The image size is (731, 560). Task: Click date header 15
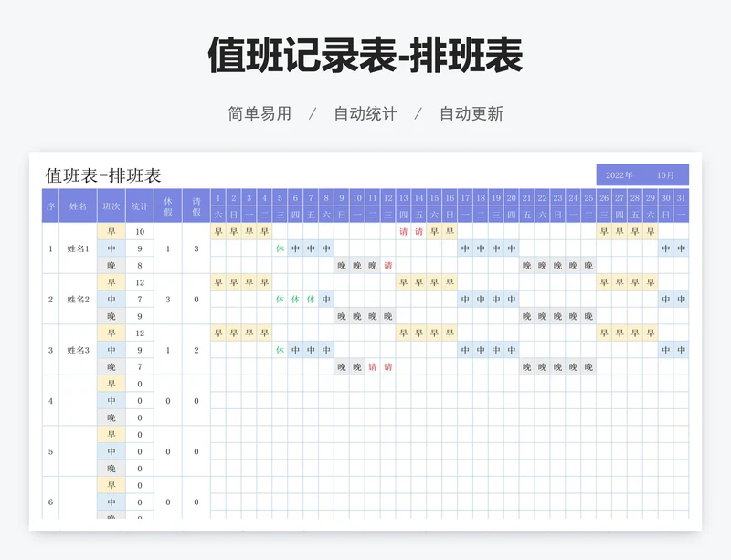tap(434, 197)
